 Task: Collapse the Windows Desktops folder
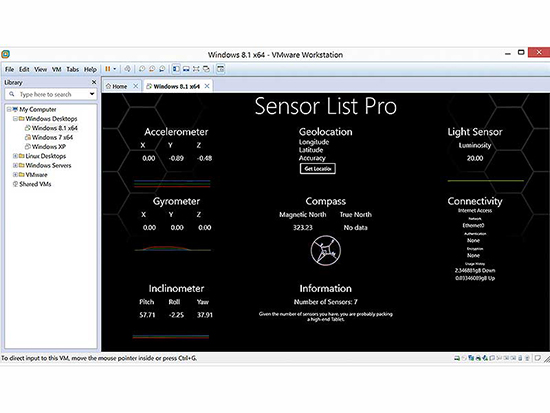[15, 119]
